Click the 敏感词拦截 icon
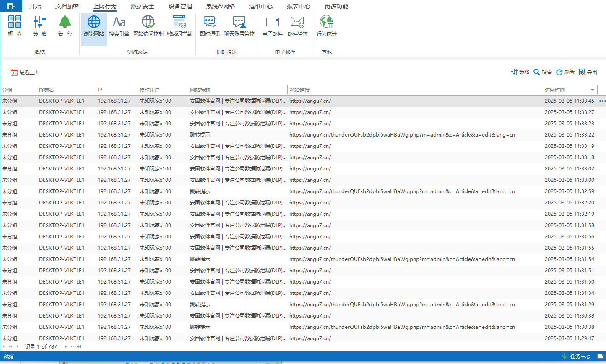 179,26
